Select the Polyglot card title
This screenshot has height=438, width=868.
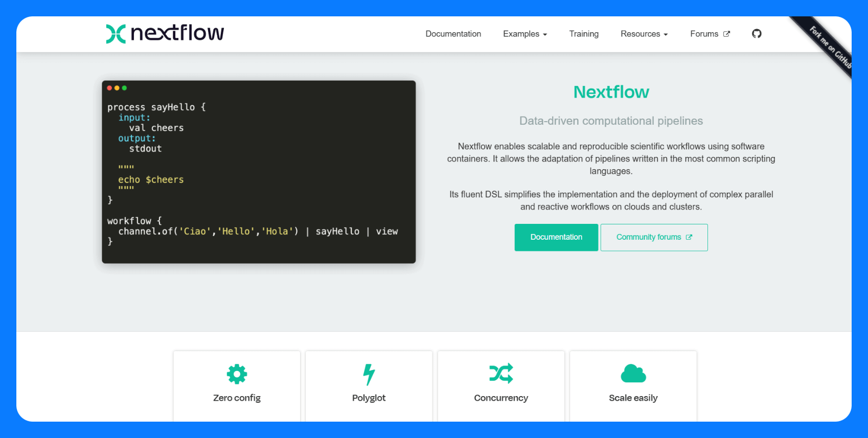coord(369,398)
